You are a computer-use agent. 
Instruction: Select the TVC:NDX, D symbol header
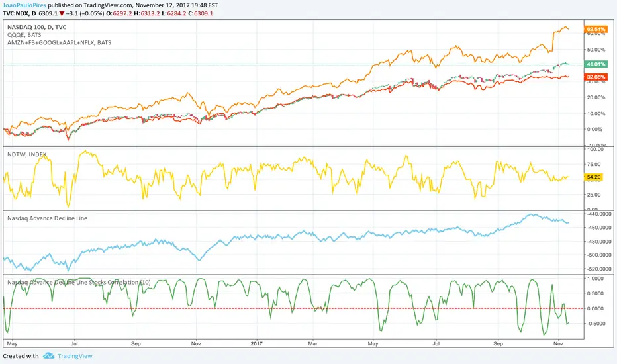tap(19, 13)
